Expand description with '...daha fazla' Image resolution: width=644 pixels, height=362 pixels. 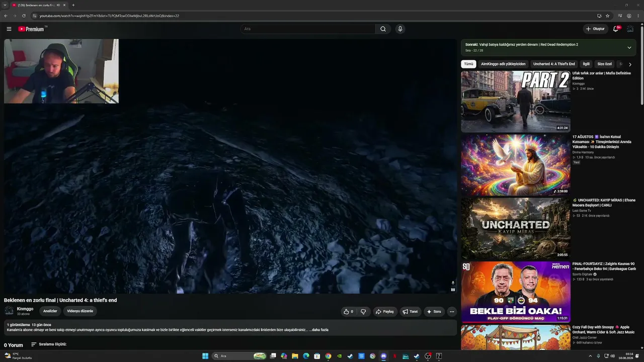[318, 330]
